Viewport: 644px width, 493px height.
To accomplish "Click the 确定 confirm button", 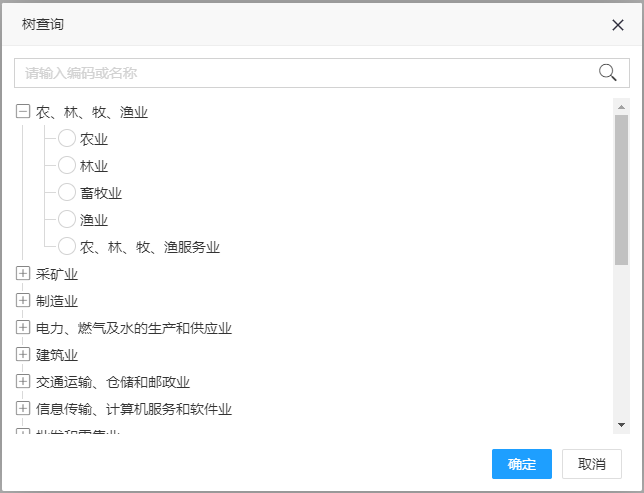I will click(x=521, y=464).
